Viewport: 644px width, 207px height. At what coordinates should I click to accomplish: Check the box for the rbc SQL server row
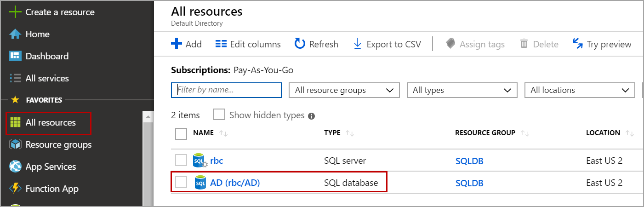click(181, 160)
